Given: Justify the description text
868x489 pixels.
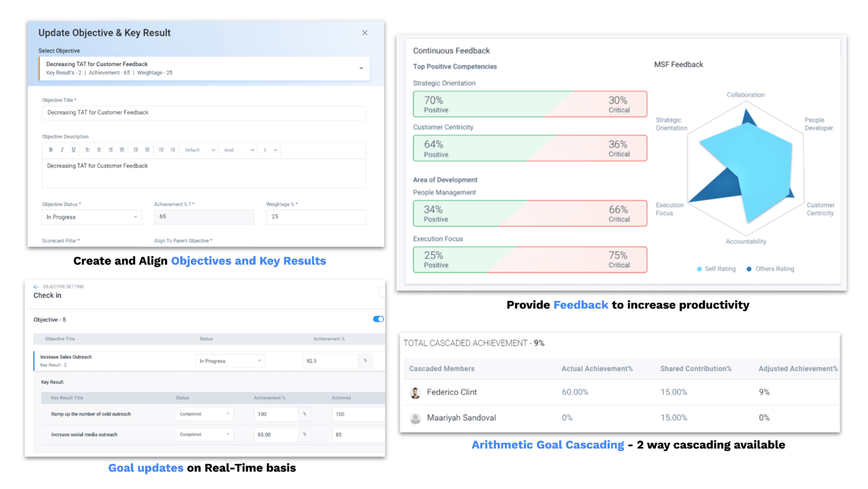Looking at the screenshot, I should point(122,150).
